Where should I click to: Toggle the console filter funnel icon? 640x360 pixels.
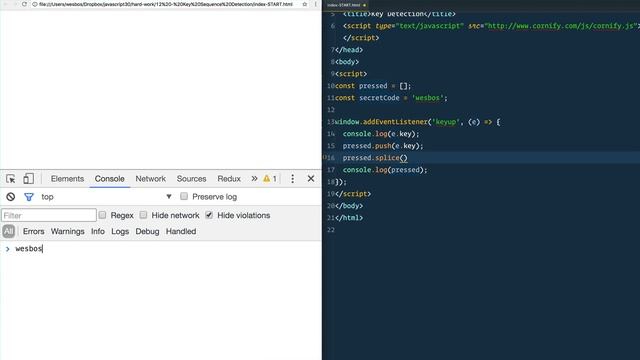pos(29,197)
